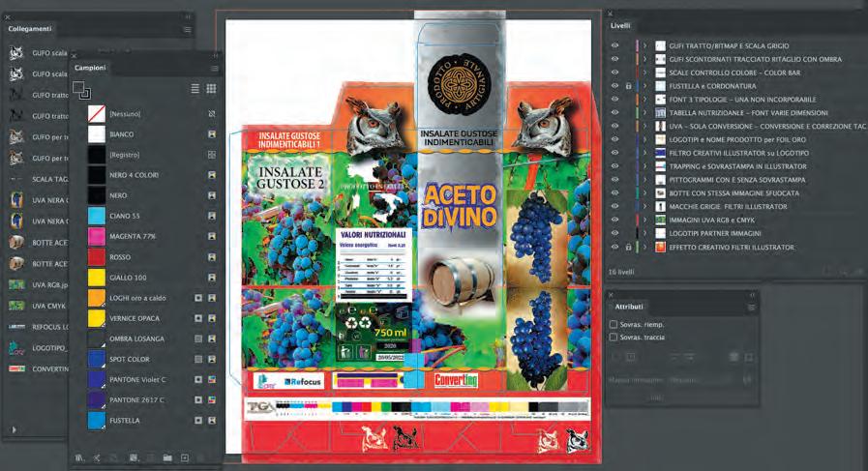Hide GUFI TRATTO/BITMAP E SCALA GRIGIO layer
The height and width of the screenshot is (471, 868).
(x=615, y=45)
